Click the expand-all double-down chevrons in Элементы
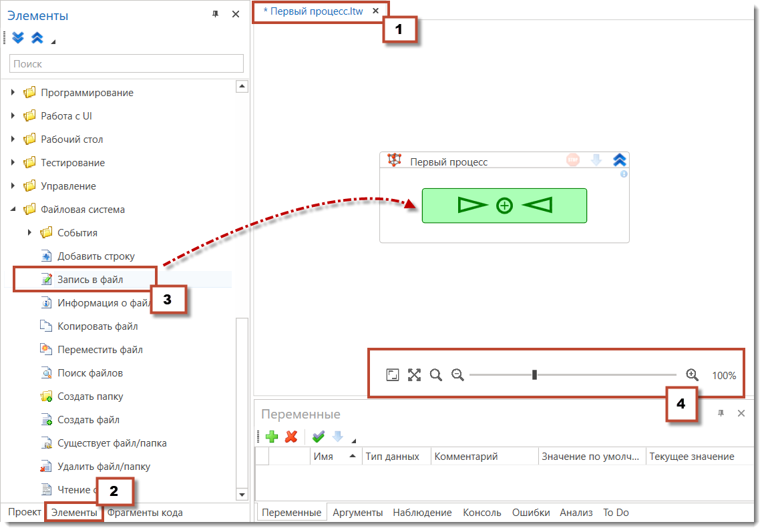This screenshot has height=532, width=764. 18,37
